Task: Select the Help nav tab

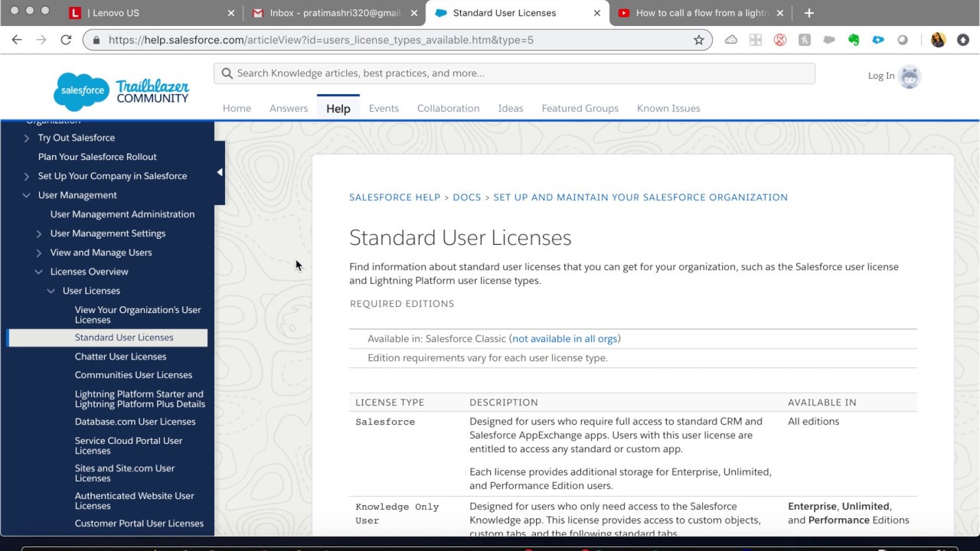Action: pyautogui.click(x=338, y=109)
